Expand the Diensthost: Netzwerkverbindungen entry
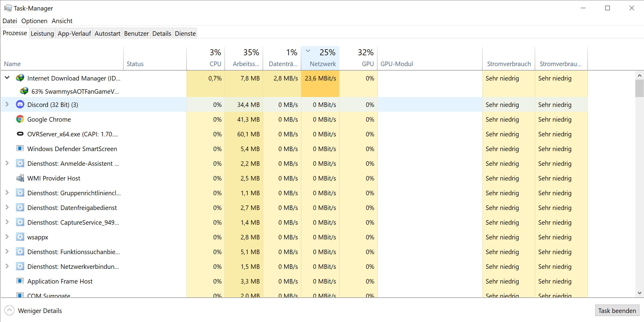The image size is (644, 322). point(7,266)
